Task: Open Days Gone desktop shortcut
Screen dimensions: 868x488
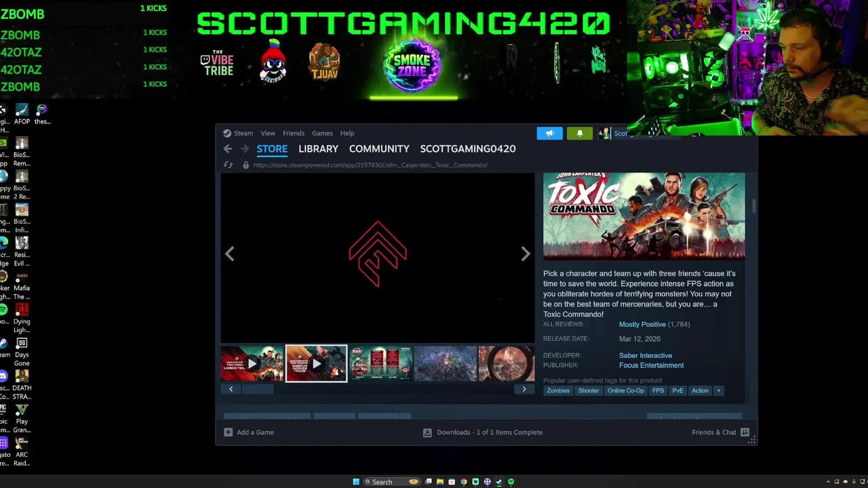Action: (x=22, y=350)
